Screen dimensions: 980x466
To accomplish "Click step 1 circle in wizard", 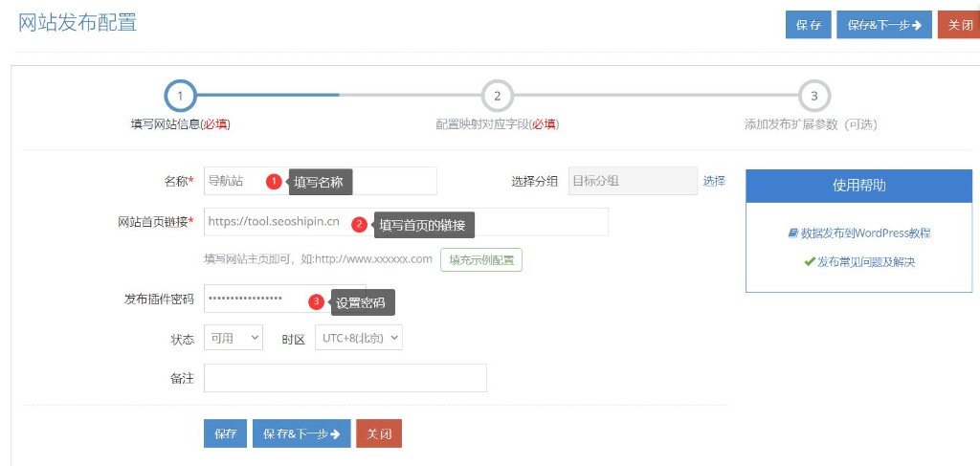I will pyautogui.click(x=180, y=96).
